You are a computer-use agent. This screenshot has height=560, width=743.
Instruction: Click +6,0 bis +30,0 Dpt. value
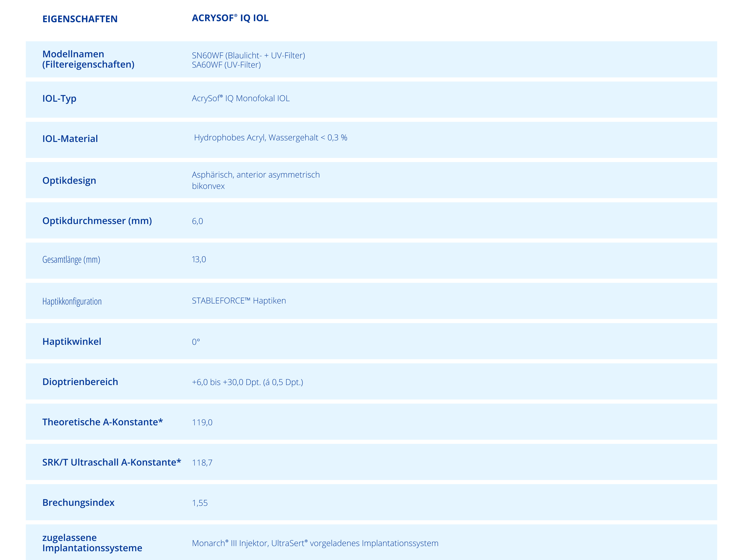tap(247, 382)
